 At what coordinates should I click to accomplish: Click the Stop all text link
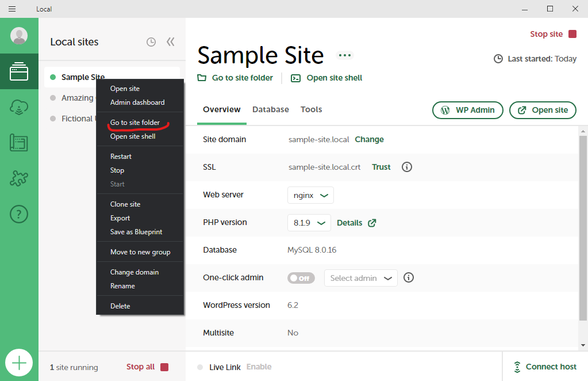(x=140, y=367)
